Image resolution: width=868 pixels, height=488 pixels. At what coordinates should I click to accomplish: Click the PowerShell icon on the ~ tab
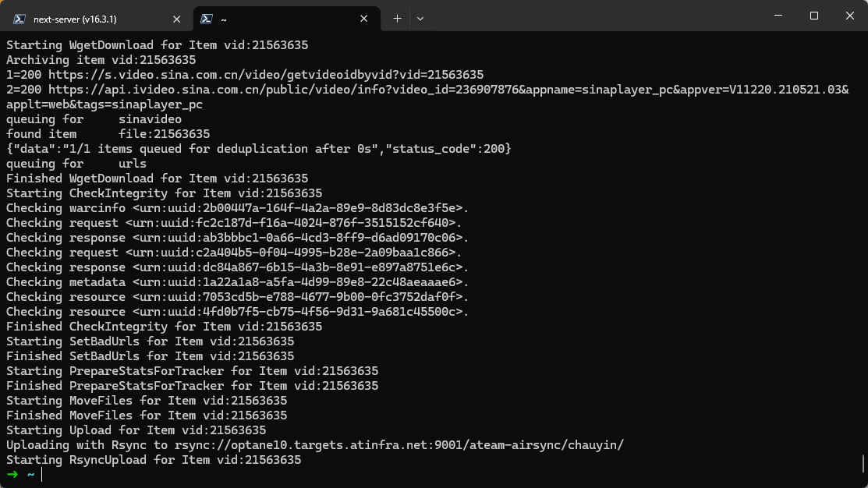pos(207,19)
